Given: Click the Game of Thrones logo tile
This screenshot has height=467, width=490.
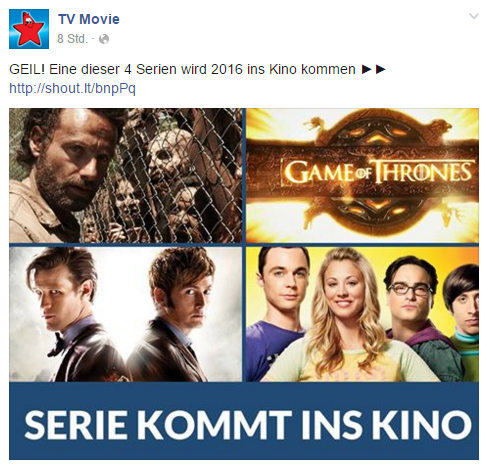Looking at the screenshot, I should tap(362, 176).
